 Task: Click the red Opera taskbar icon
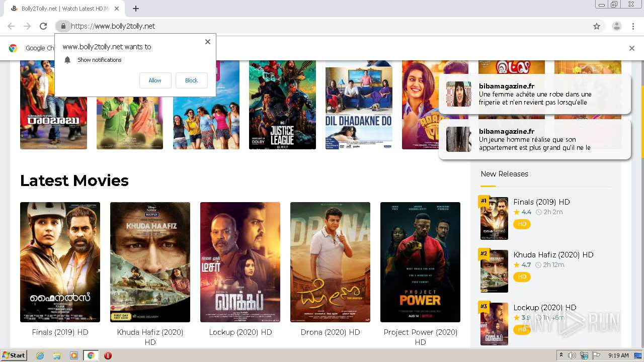[x=108, y=355]
